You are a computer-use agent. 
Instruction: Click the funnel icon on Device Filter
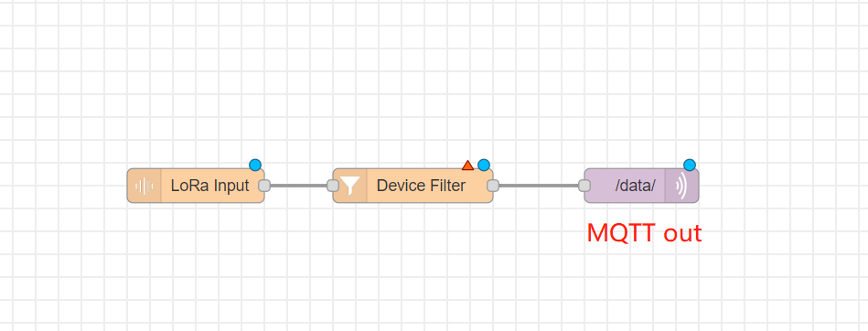click(x=350, y=186)
